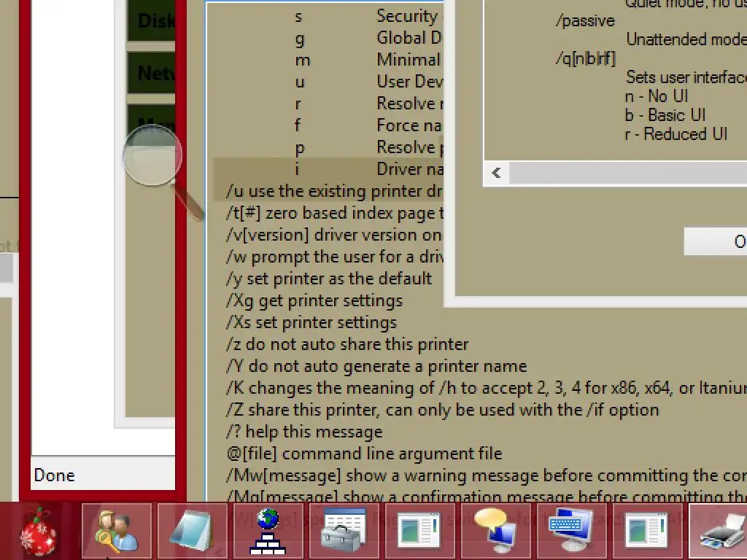Open the monitor-with-keyboard taskbar icon

coord(570,532)
